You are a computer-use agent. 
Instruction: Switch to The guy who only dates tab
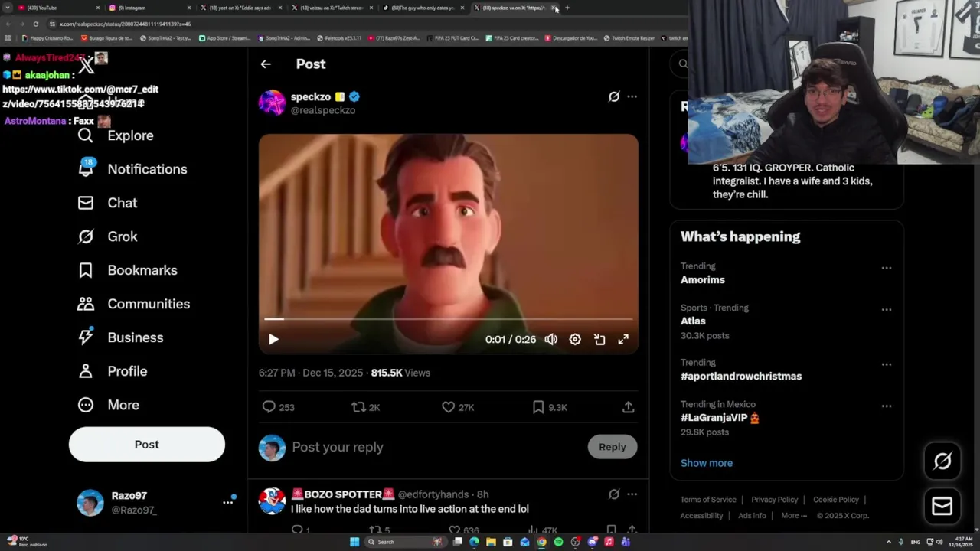(423, 8)
